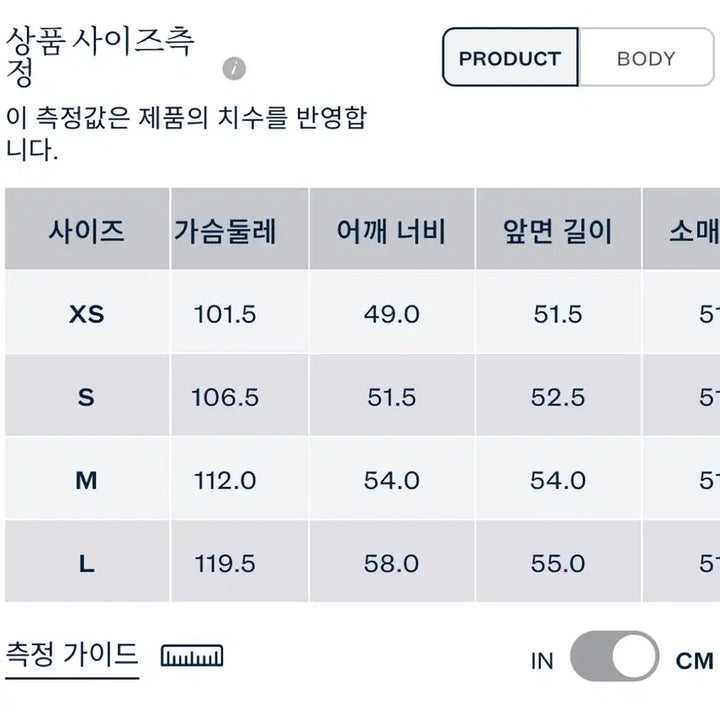Screen dimensions: 720x720
Task: Select the M size row label
Action: tap(86, 480)
